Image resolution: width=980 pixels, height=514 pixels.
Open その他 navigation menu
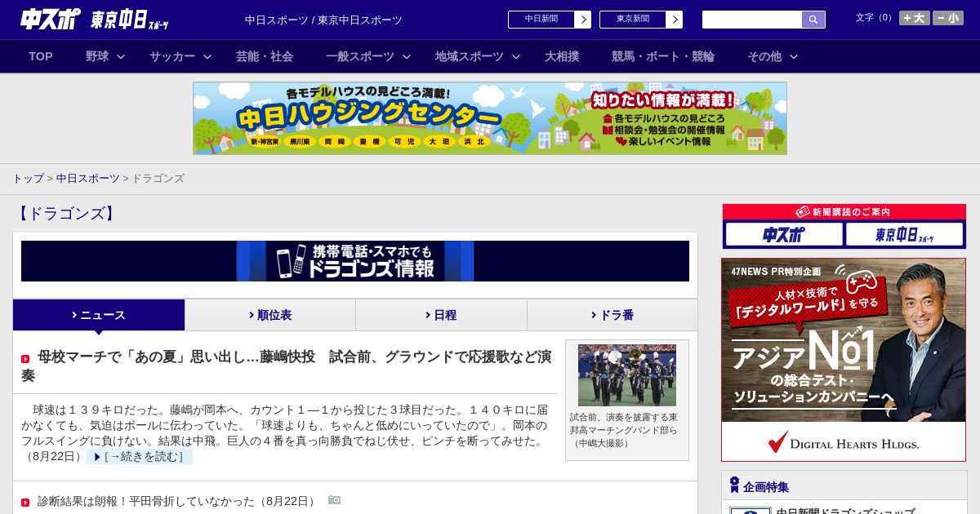pyautogui.click(x=764, y=56)
